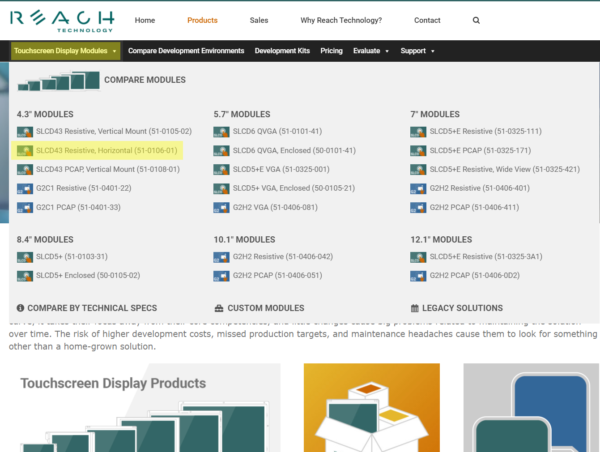Open SLCD43 Resistive, Vertical Mount link
This screenshot has width=600, height=452.
[114, 132]
